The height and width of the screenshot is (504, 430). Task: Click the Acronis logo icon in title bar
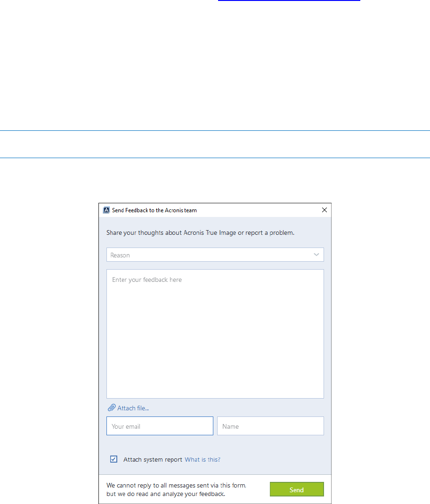tap(106, 210)
